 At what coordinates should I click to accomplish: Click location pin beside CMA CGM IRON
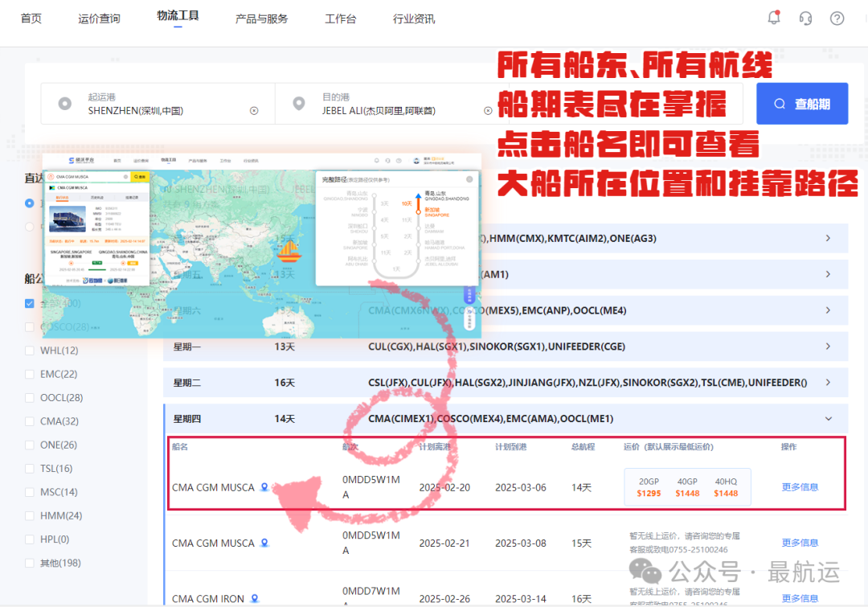click(x=255, y=599)
